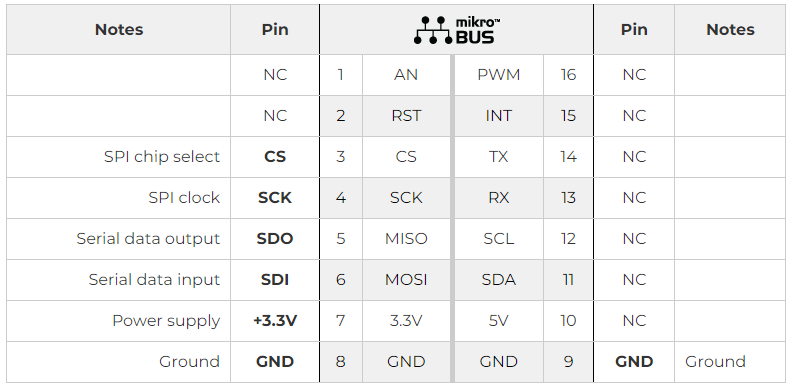Click the mikroBUS logo icon
The image size is (795, 389).
(457, 30)
